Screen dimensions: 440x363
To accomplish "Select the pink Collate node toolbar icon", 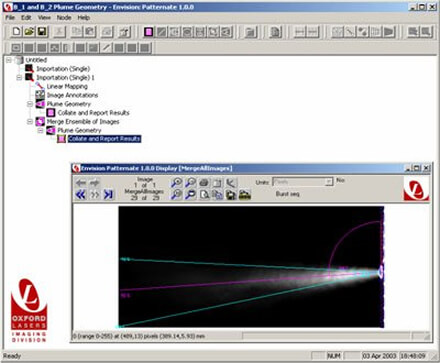I will 149,32.
